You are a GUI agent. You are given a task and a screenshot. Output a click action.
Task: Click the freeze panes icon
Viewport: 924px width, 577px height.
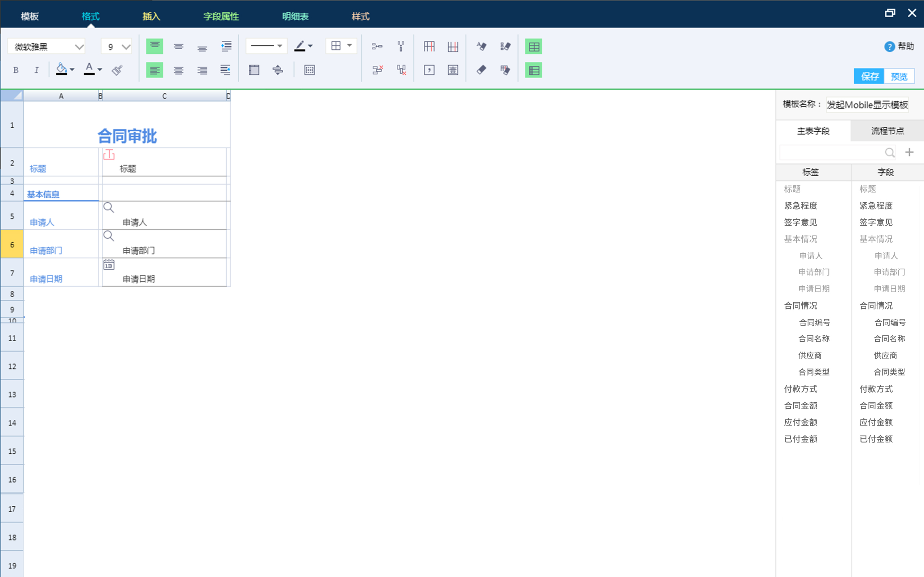[x=254, y=70]
